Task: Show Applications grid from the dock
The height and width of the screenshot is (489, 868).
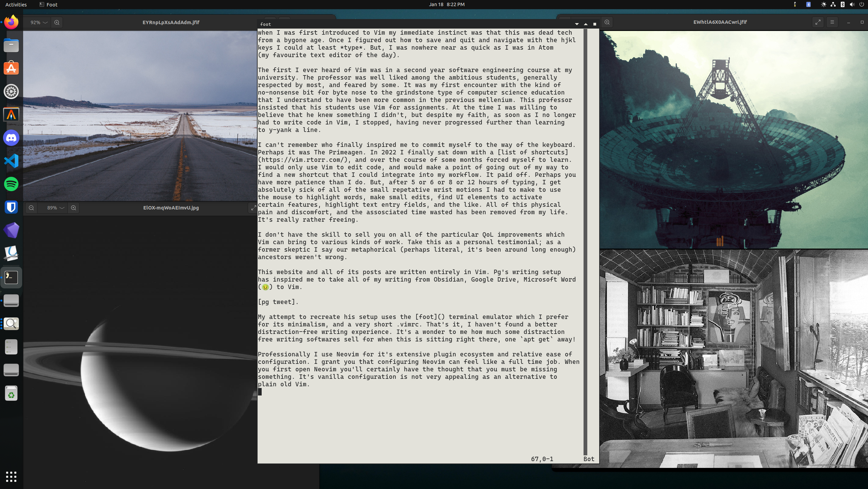Action: coord(11,476)
